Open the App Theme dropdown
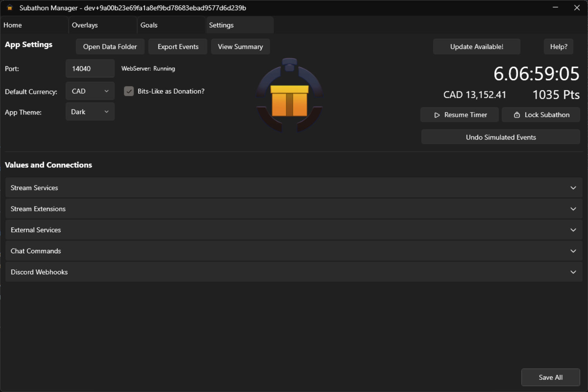 click(x=90, y=112)
